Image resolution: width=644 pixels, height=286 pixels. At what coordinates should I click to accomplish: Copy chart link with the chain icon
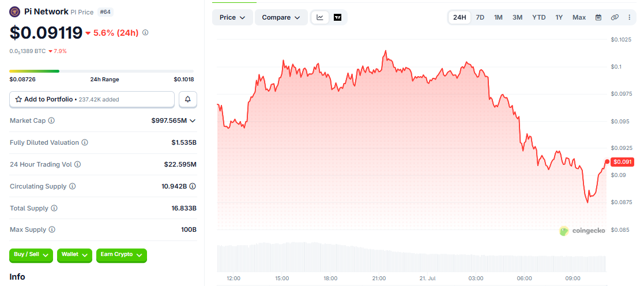[x=615, y=17]
